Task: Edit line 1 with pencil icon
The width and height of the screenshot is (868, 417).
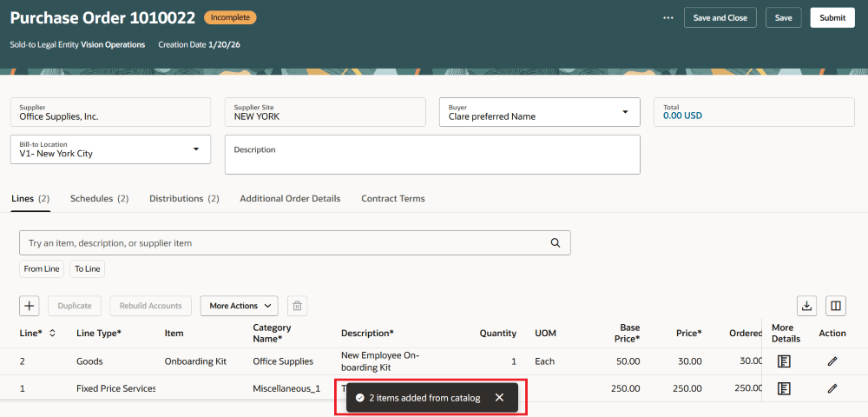Action: pyautogui.click(x=832, y=388)
